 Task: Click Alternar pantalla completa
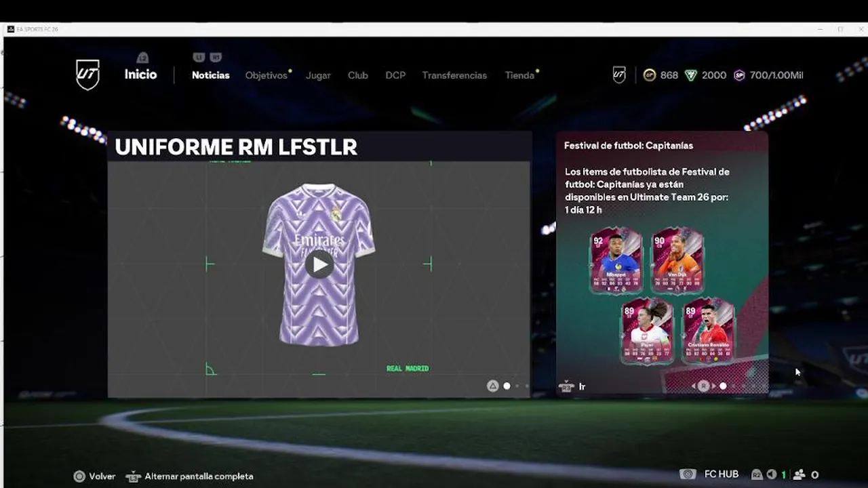tap(199, 476)
